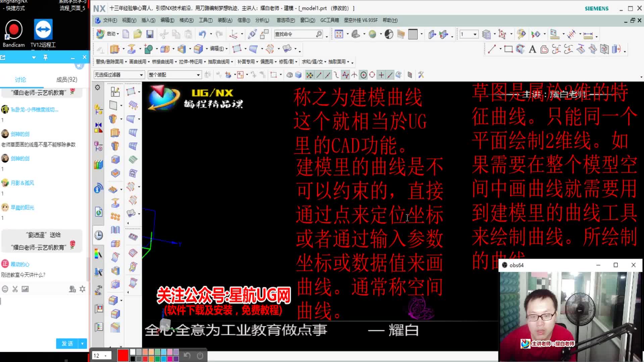
Task: Open the 帮助(H) menu
Action: point(390,20)
